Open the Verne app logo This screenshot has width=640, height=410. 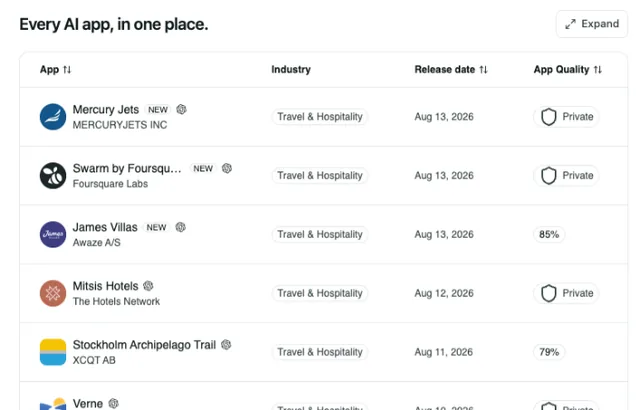[53, 404]
